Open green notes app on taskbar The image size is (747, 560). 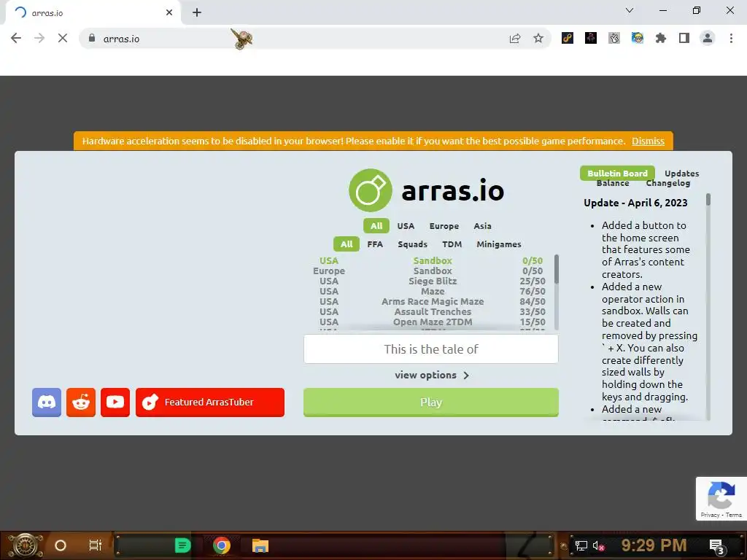click(182, 545)
